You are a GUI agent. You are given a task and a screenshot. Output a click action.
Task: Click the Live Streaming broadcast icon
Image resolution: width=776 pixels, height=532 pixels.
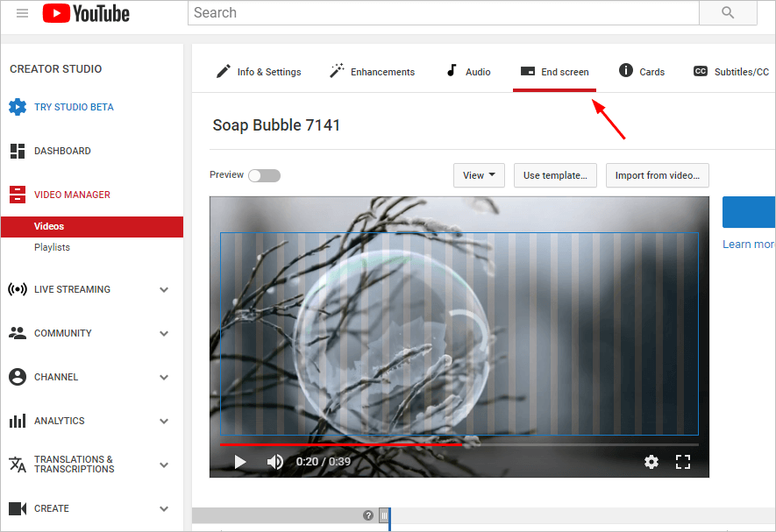click(18, 289)
